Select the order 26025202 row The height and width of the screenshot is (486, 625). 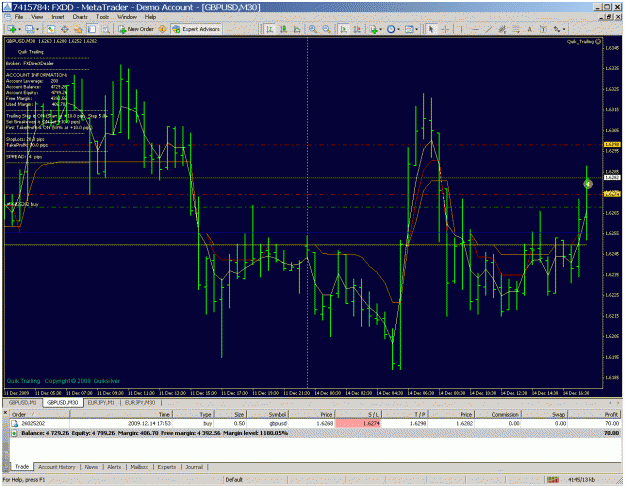(x=315, y=423)
